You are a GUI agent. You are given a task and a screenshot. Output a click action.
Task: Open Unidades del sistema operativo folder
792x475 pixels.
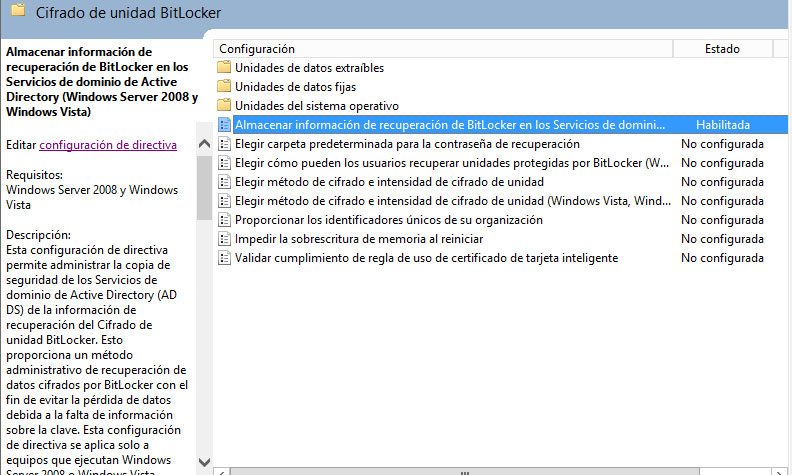coord(317,106)
